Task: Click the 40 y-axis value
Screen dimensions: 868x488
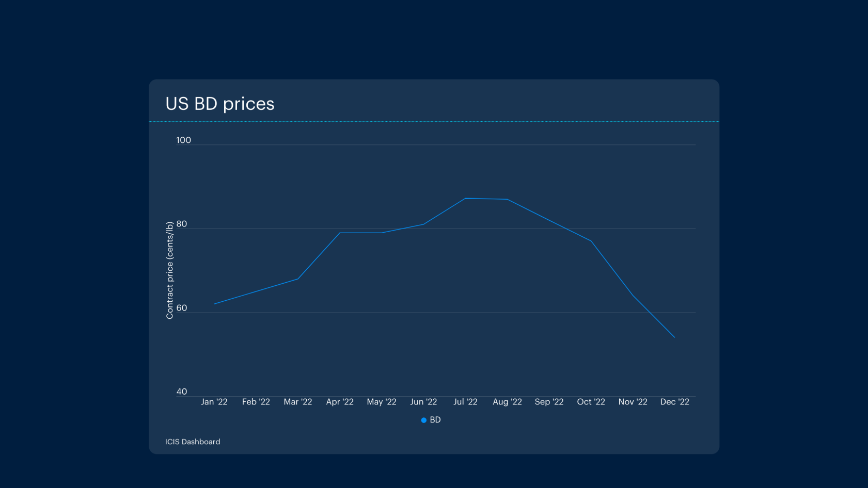Action: (182, 392)
